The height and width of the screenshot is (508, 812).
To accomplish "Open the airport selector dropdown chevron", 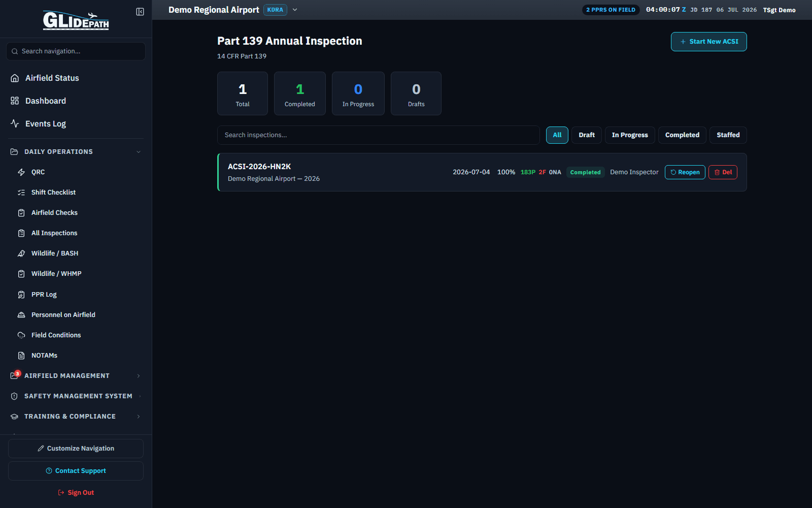I will pyautogui.click(x=295, y=10).
